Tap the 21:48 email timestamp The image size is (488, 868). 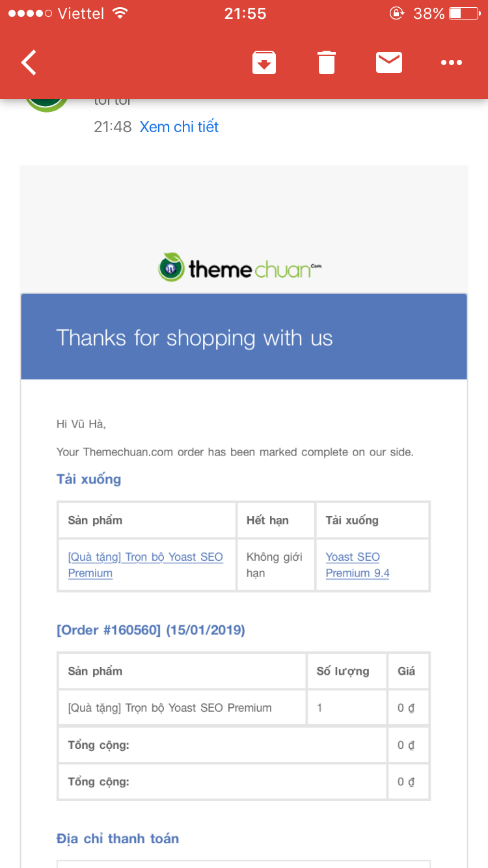[x=113, y=127]
